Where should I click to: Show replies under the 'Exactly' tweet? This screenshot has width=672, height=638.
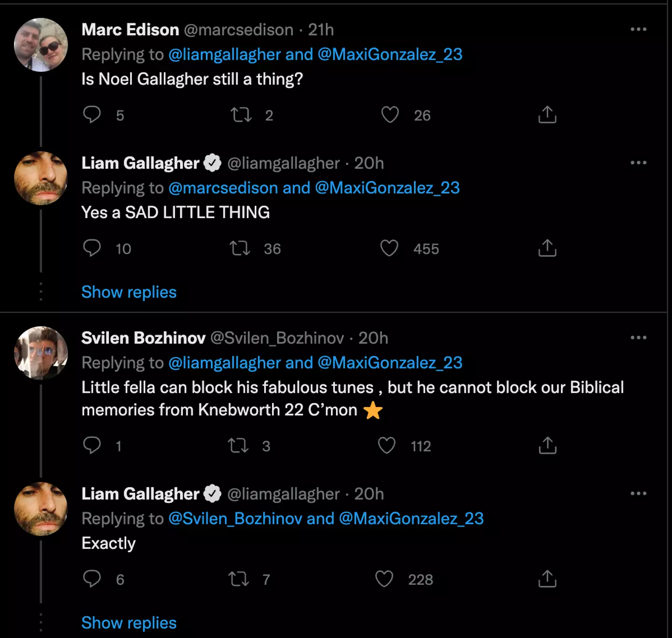(x=129, y=623)
